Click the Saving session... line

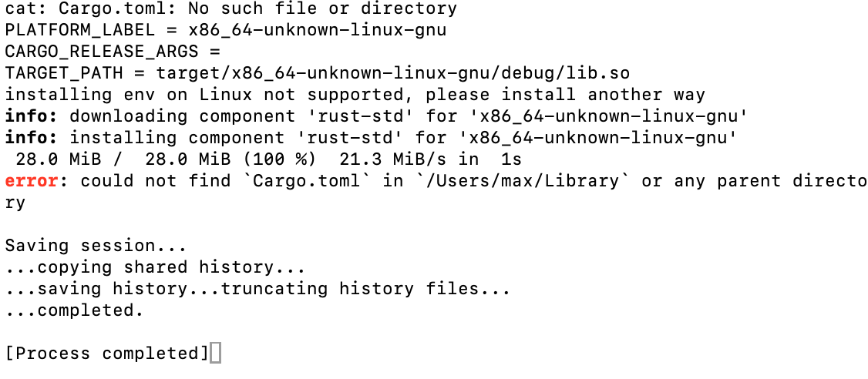click(x=96, y=246)
